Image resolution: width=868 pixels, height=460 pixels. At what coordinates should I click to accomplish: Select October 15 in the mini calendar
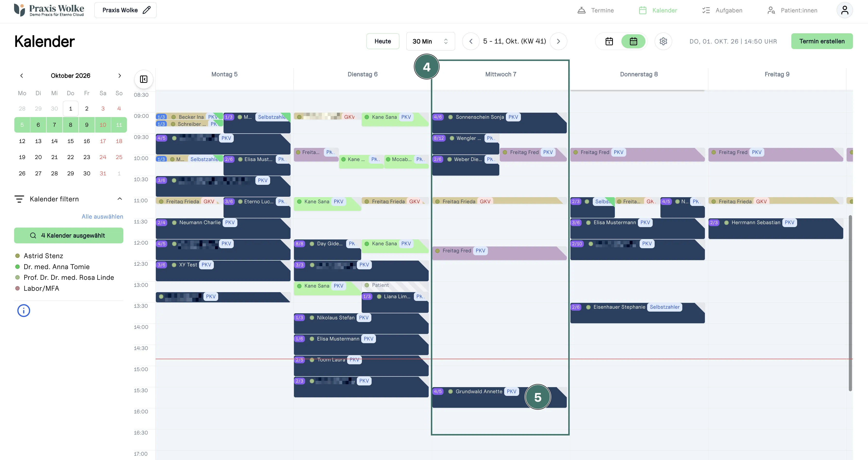coord(70,141)
